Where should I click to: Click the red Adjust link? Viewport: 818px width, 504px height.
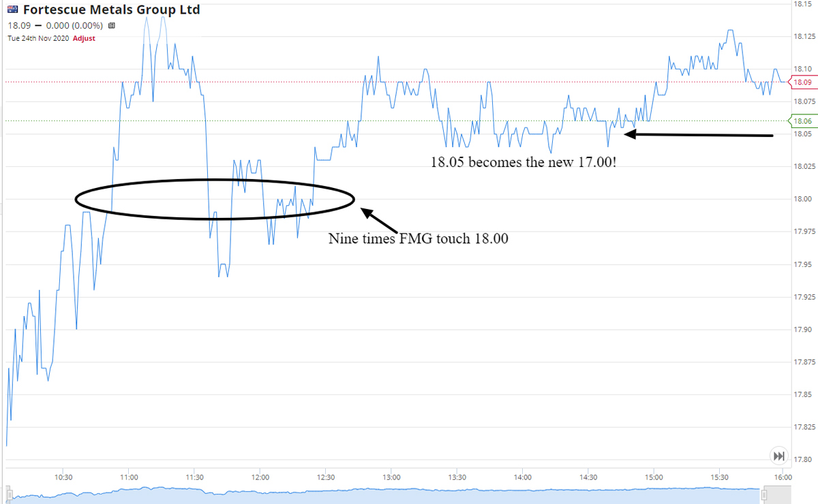pos(84,38)
